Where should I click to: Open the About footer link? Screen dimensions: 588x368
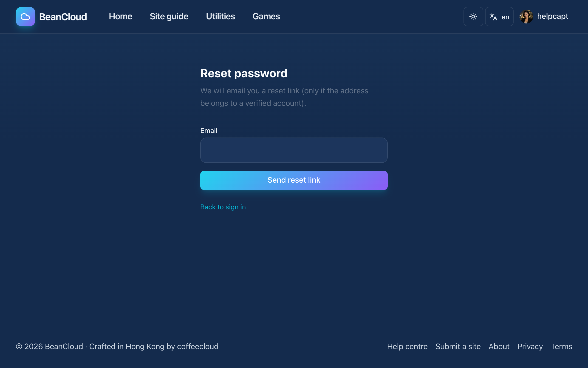499,346
